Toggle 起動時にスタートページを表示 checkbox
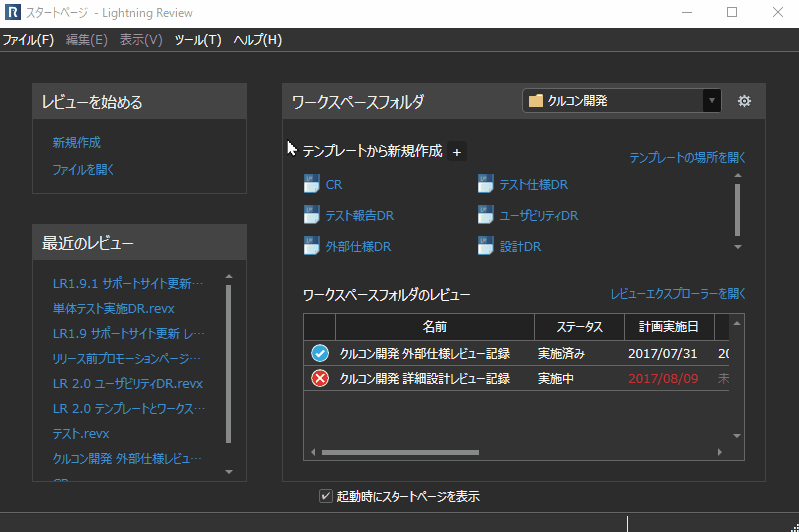The image size is (799, 532). tap(326, 496)
